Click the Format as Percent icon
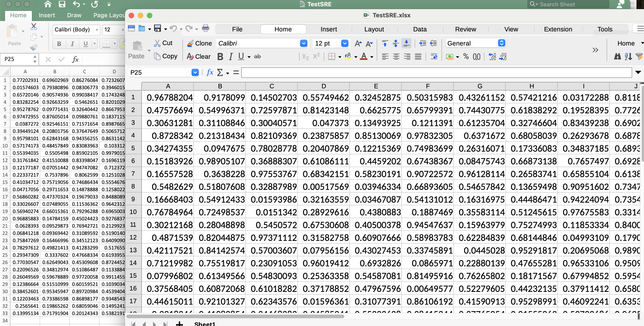644x326 pixels. point(466,57)
